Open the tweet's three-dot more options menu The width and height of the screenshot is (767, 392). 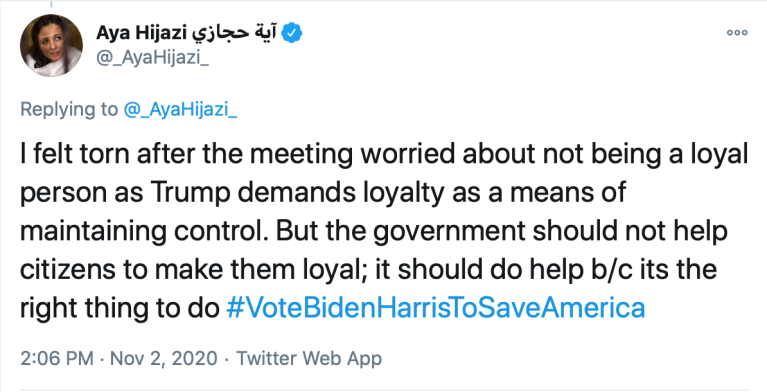(737, 33)
